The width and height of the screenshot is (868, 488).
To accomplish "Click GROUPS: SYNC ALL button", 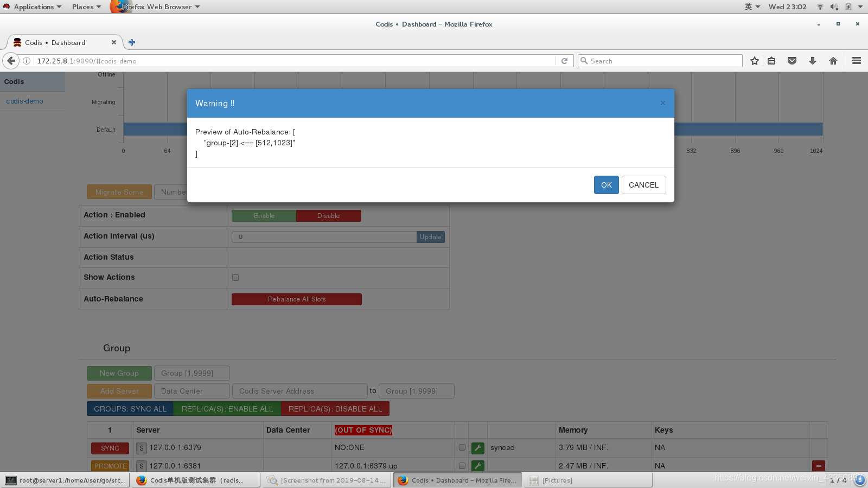I will (130, 409).
